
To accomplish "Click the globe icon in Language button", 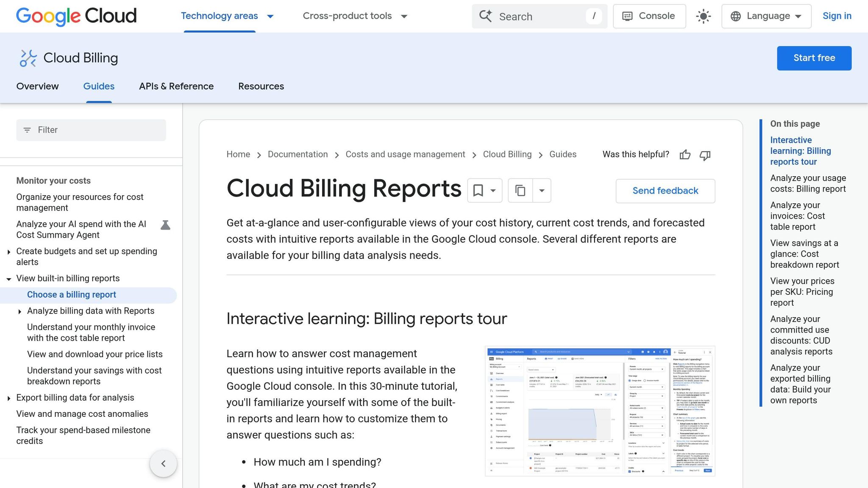I will click(x=736, y=16).
